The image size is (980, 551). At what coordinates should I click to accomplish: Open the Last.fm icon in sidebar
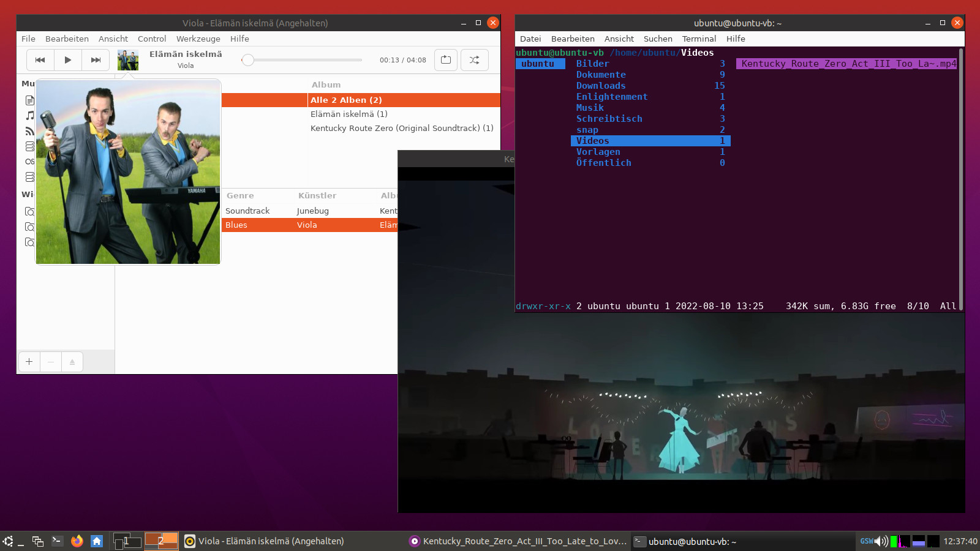29,162
